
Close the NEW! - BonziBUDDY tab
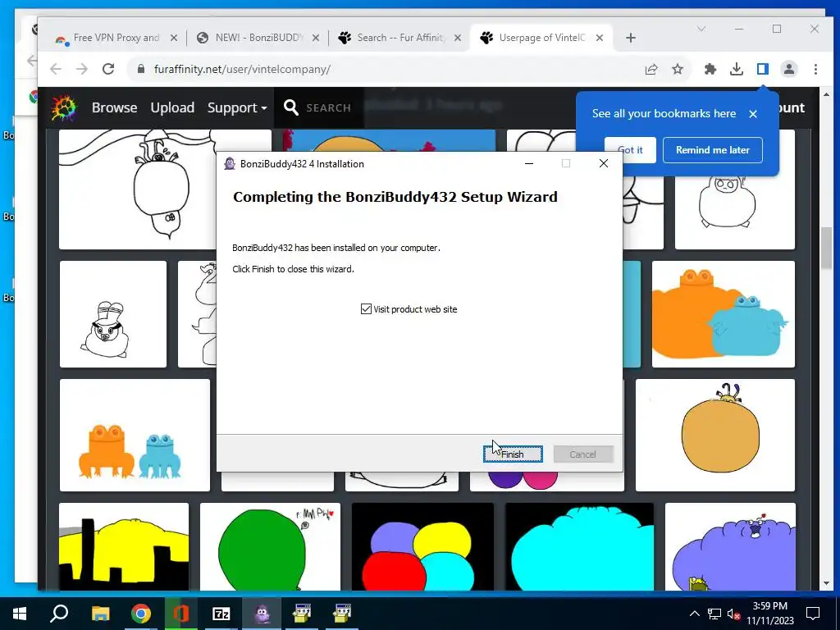pyautogui.click(x=316, y=38)
